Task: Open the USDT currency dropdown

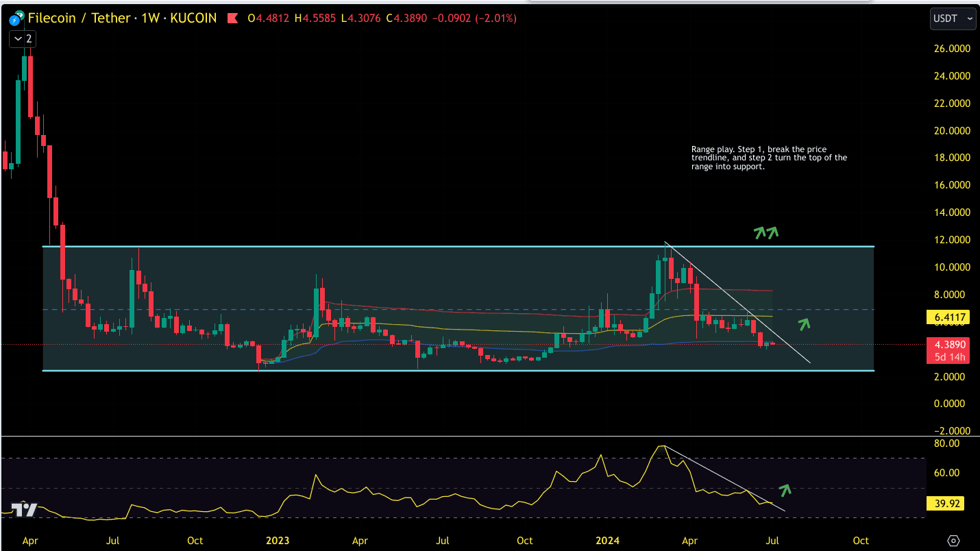Action: pos(953,19)
